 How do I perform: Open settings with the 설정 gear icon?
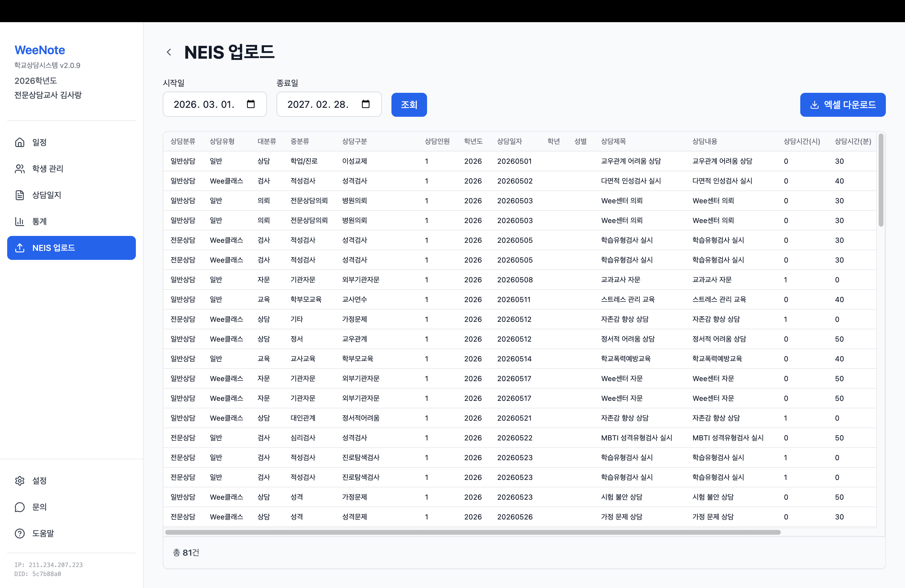coord(20,480)
